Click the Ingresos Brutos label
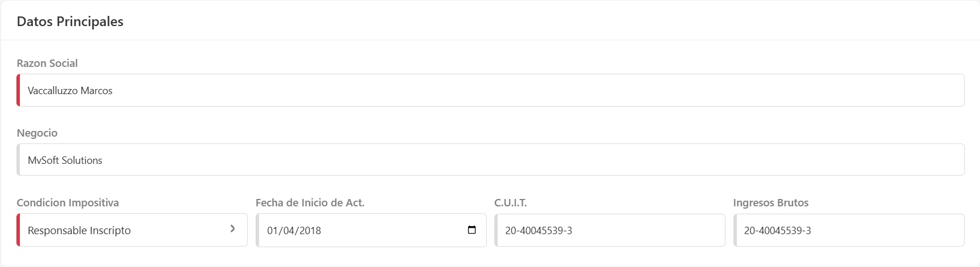 click(770, 203)
